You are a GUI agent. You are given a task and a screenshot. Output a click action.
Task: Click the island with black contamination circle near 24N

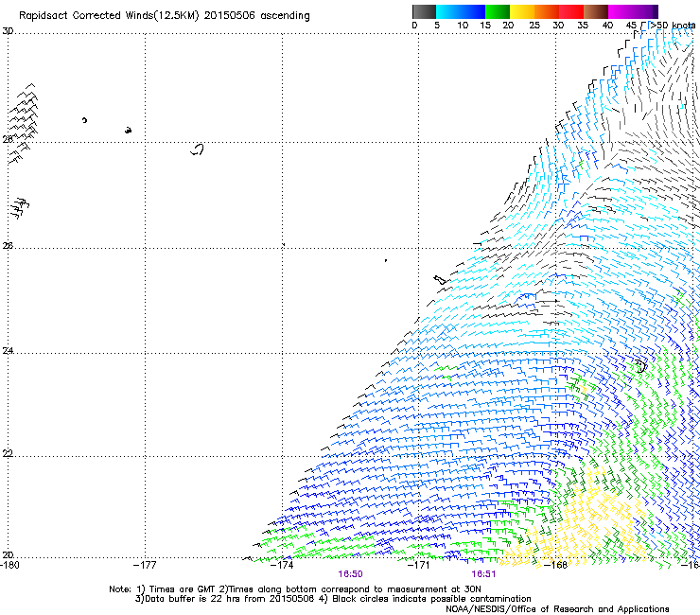tap(640, 366)
